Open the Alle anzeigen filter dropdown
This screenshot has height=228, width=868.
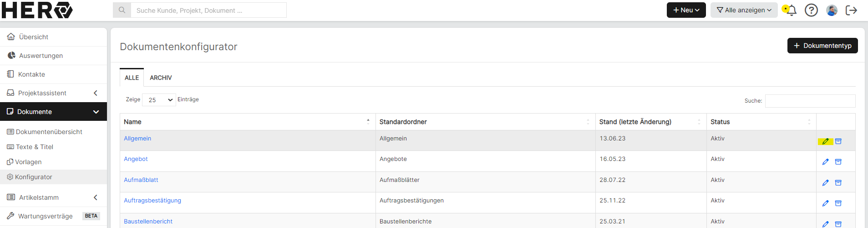coord(744,10)
